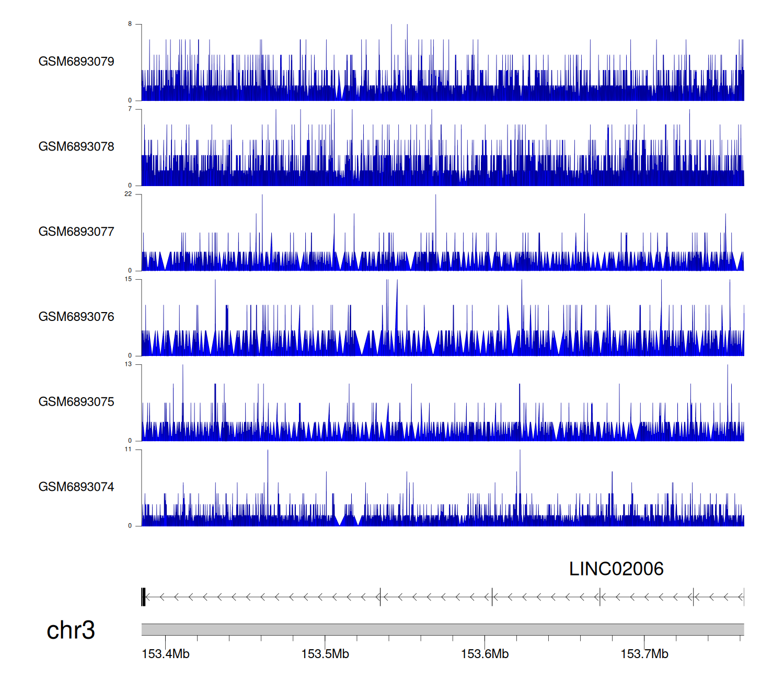
Task: Click the y-axis maximum value 11
Action: [x=128, y=450]
